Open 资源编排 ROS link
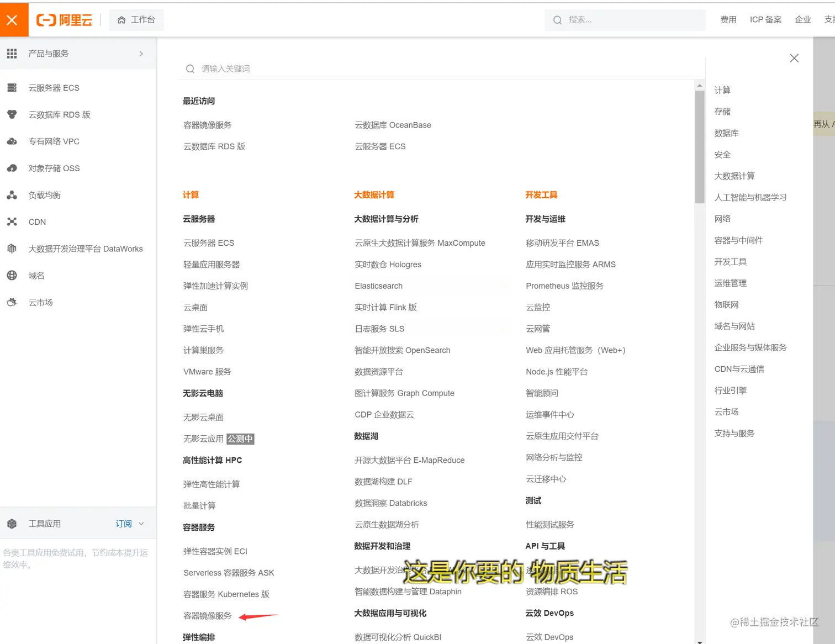Screen dimensions: 835x644 [x=552, y=592]
